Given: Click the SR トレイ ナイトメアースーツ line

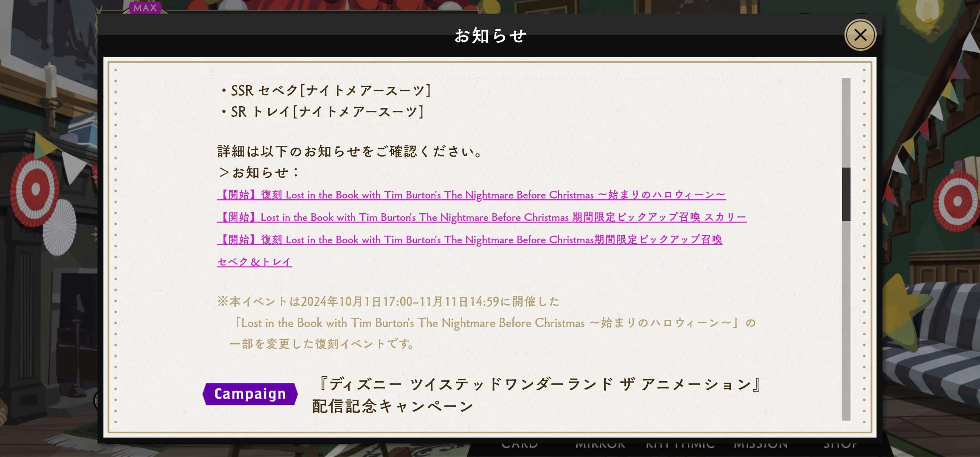Looking at the screenshot, I should coord(322,112).
